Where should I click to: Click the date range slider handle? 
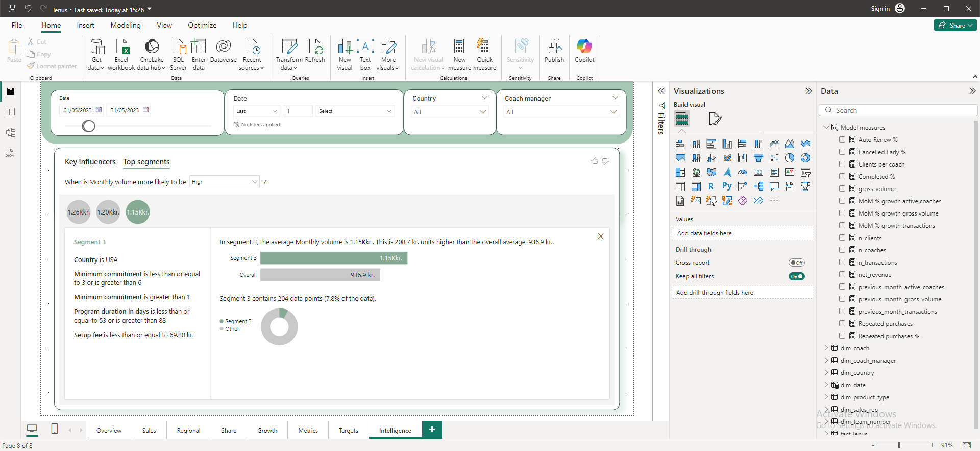click(88, 126)
